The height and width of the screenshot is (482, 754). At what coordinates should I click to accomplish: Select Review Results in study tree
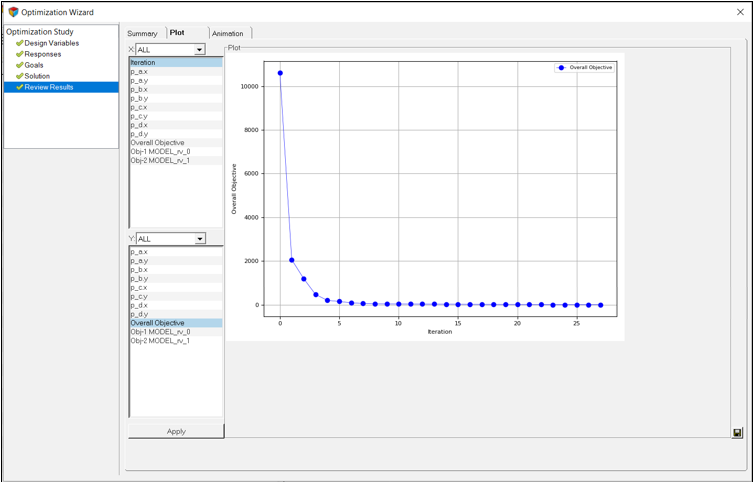tap(48, 87)
